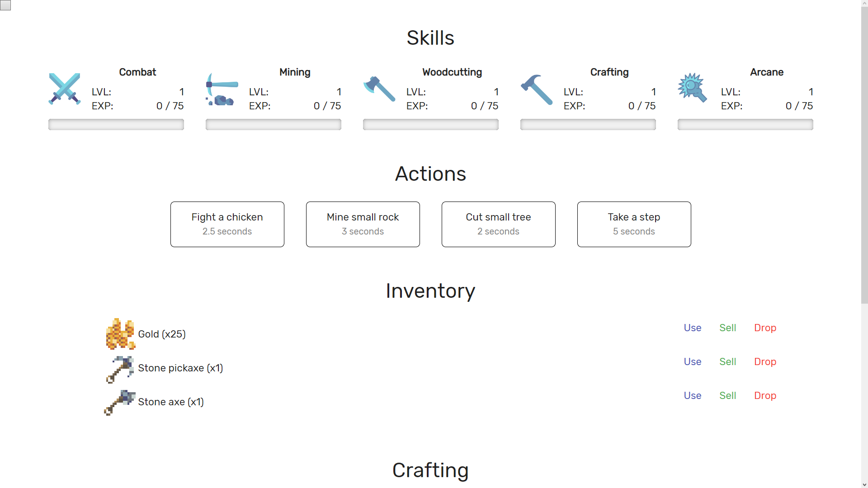
Task: Click Use on the Stone axe
Action: pos(692,395)
